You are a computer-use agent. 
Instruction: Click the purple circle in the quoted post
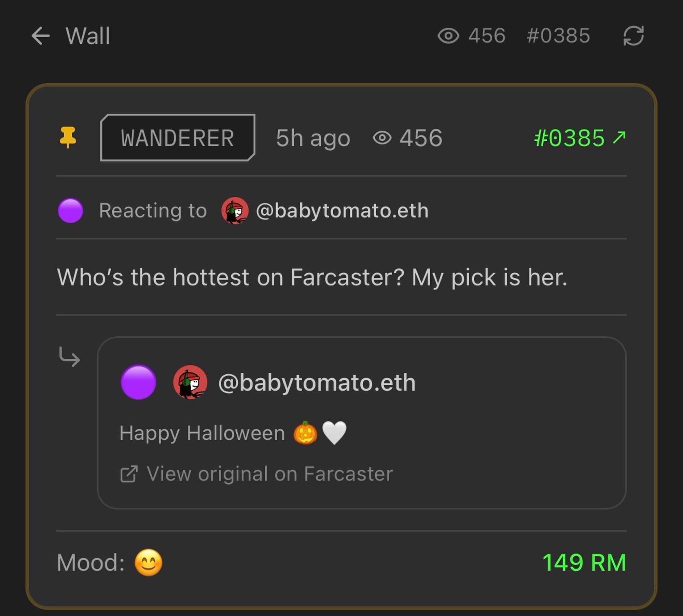(x=138, y=382)
